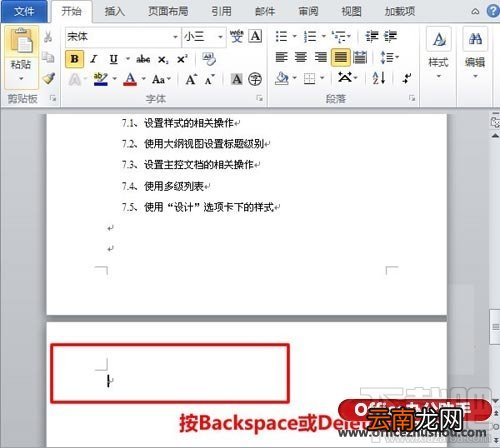Screen dimensions: 500x448
Task: Toggle Italic formatting
Action: [94, 59]
